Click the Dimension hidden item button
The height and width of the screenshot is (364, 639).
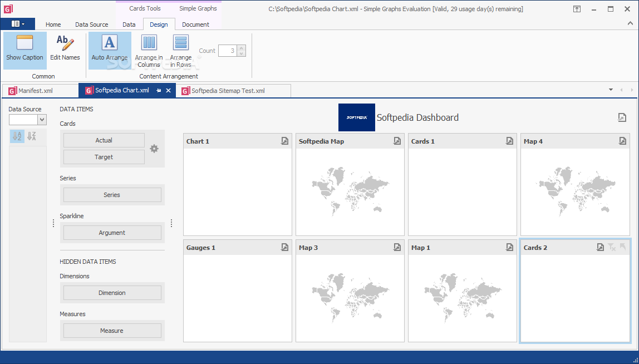pyautogui.click(x=112, y=293)
